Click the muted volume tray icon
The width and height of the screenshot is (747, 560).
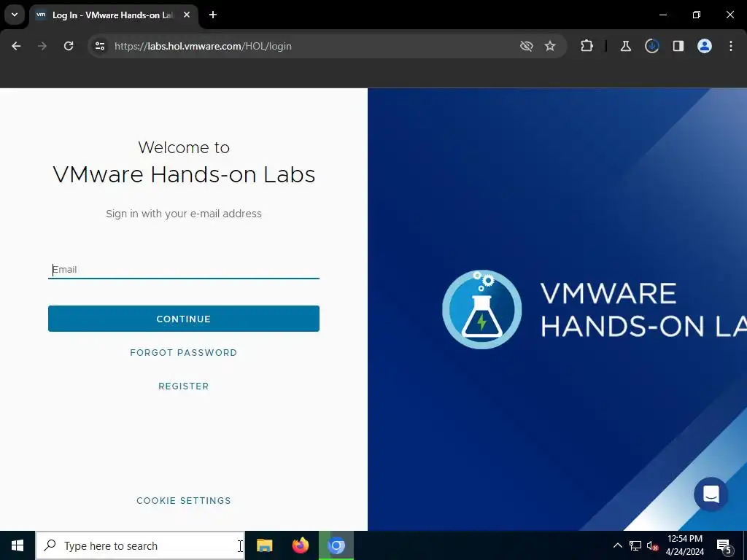pyautogui.click(x=652, y=545)
